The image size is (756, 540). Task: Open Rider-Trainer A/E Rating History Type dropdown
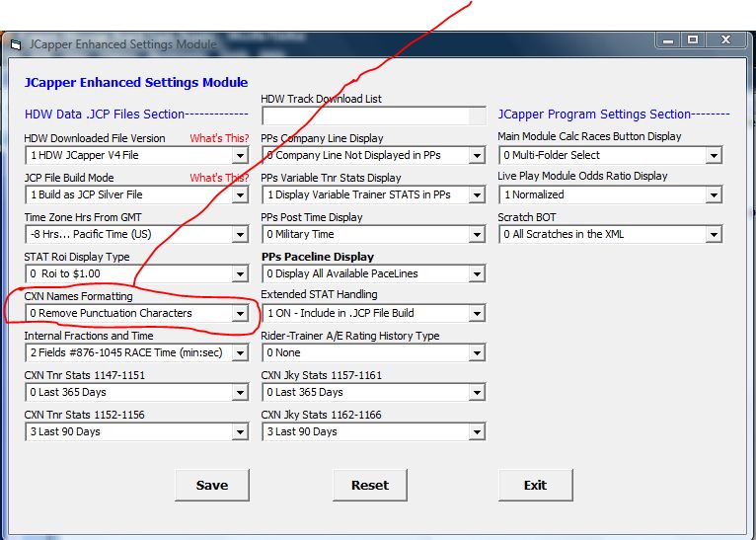[477, 353]
